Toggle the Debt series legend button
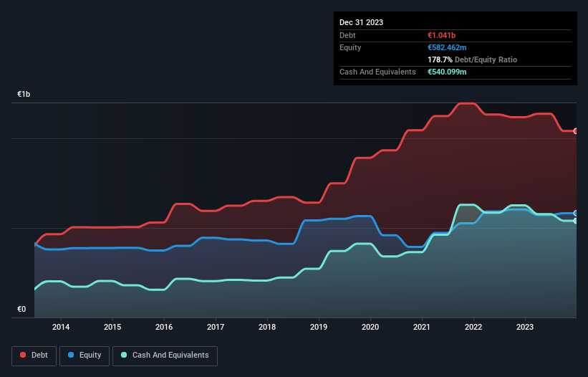 point(34,355)
